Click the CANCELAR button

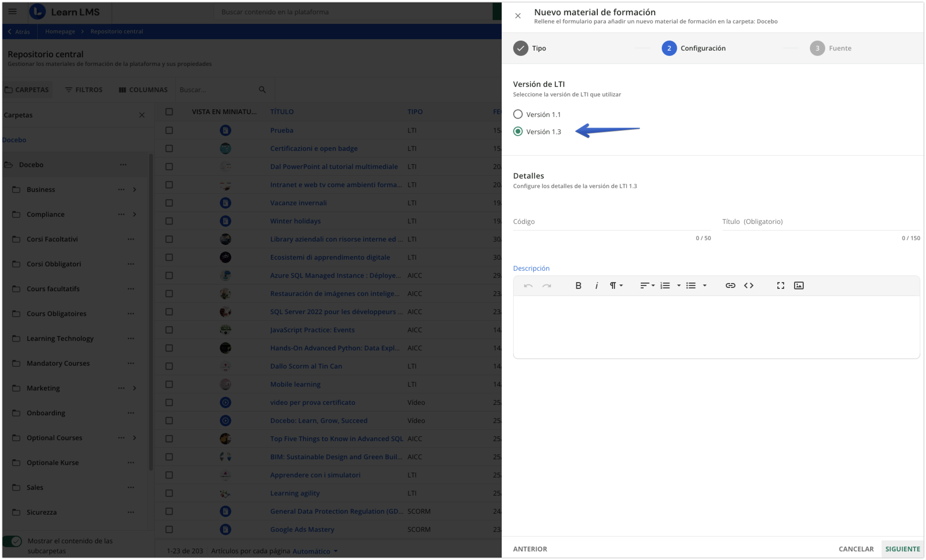856,549
